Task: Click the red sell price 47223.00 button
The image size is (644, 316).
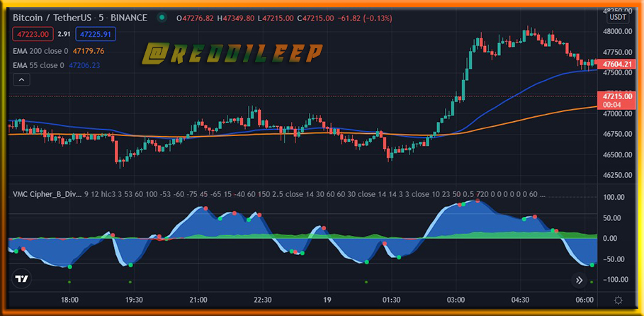Action: (33, 34)
